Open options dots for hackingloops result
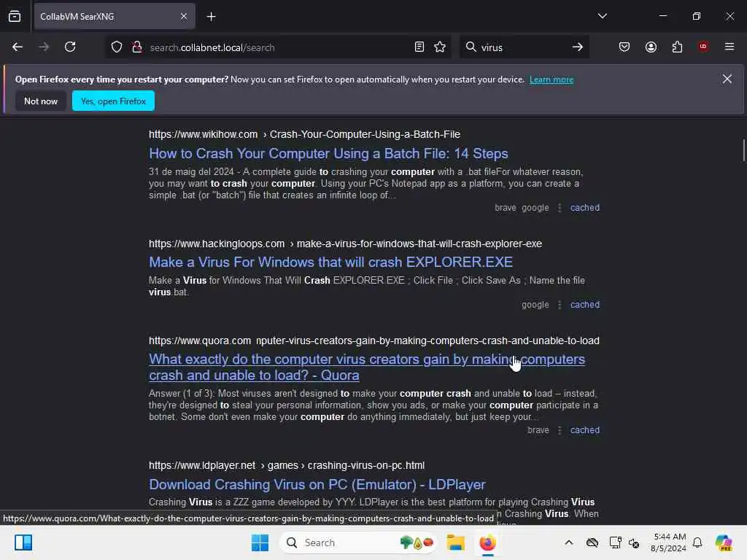The image size is (747, 560). [560, 304]
